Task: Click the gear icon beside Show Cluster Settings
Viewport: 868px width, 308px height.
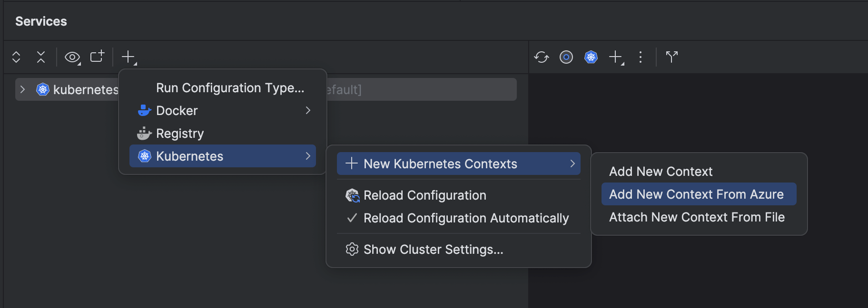Action: [x=352, y=249]
